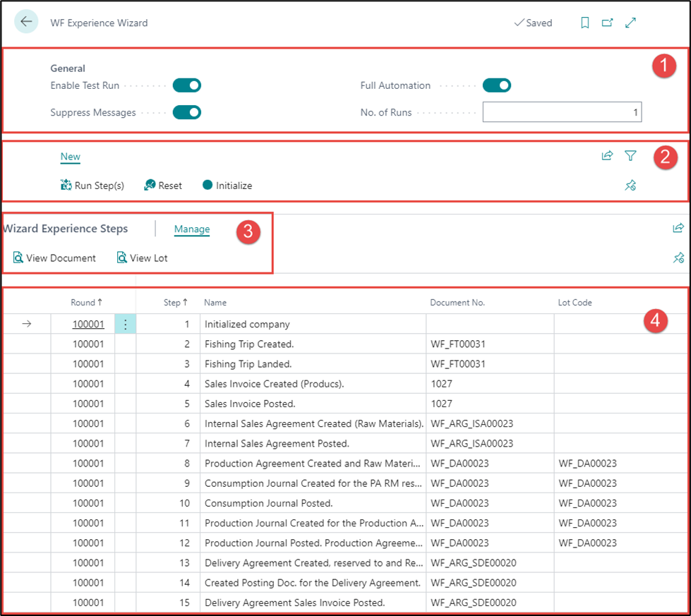Click share icon in Wizard Experience Steps
Image resolution: width=691 pixels, height=616 pixels.
(x=678, y=228)
